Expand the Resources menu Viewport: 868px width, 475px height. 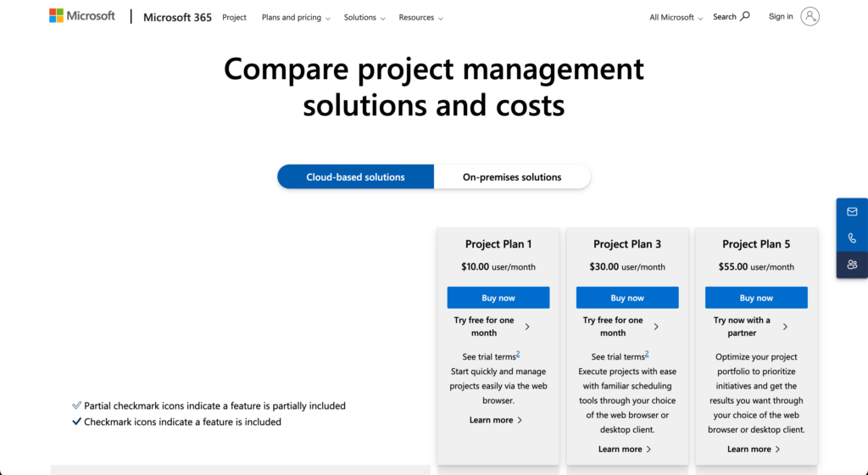click(x=420, y=17)
